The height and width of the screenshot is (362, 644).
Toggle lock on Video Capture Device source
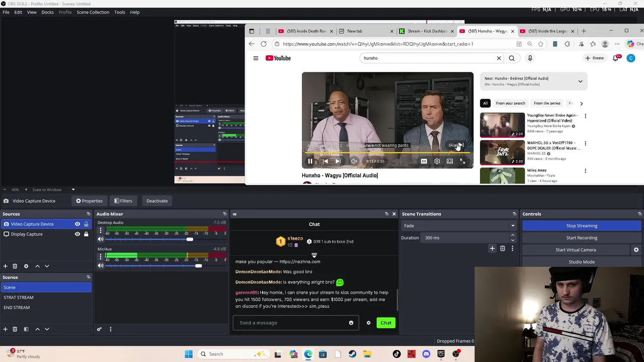point(86,224)
